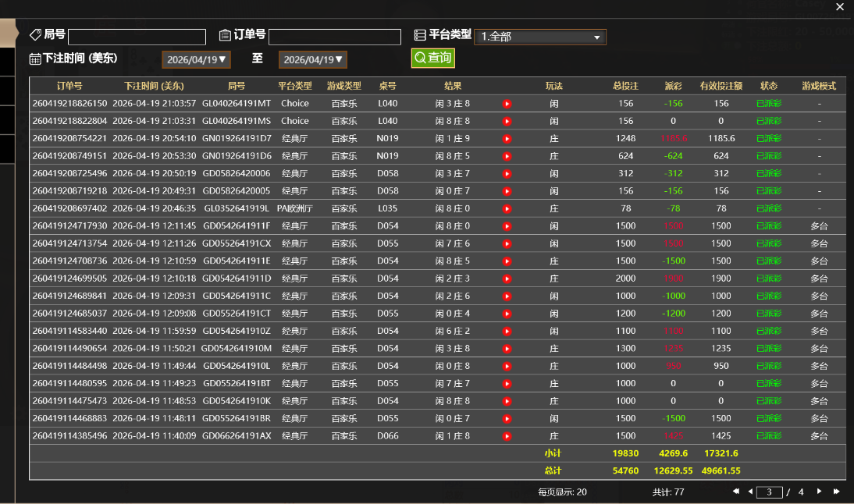The image size is (854, 504).
Task: Click the 总投注 column header
Action: tap(625, 86)
